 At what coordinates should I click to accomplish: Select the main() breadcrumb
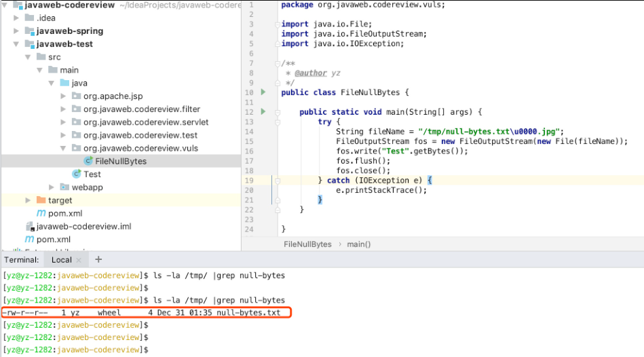358,244
